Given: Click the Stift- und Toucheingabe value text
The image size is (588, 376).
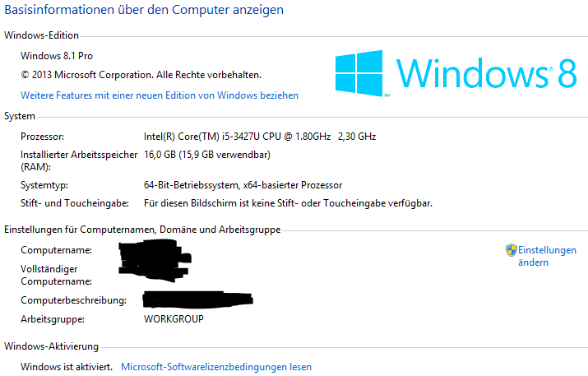Looking at the screenshot, I should (288, 203).
